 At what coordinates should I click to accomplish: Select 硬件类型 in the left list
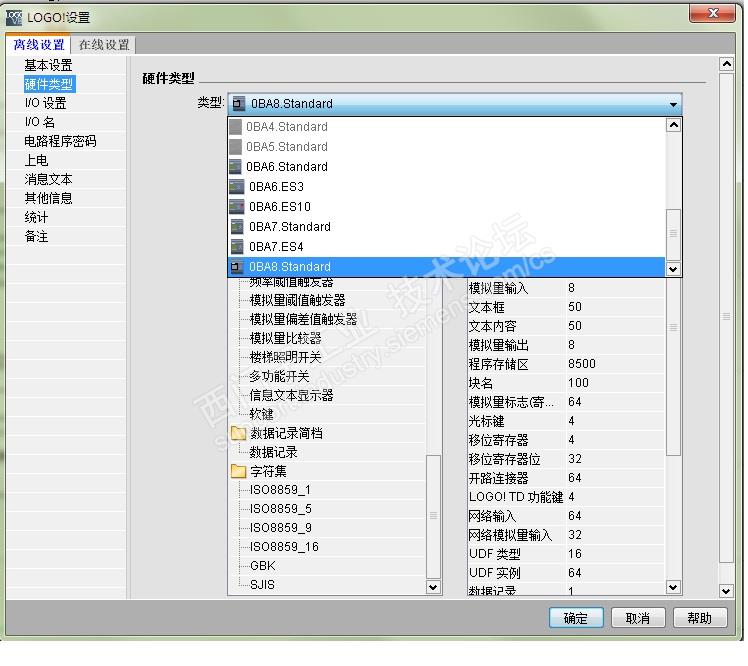(x=49, y=84)
